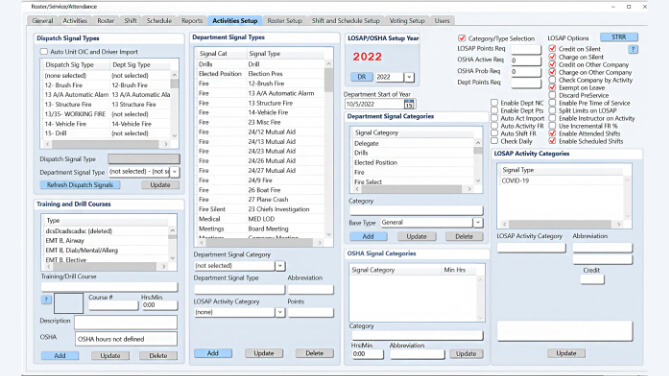The width and height of the screenshot is (669, 376).
Task: Click the help icon under Training/Drill Course
Action: (x=46, y=300)
